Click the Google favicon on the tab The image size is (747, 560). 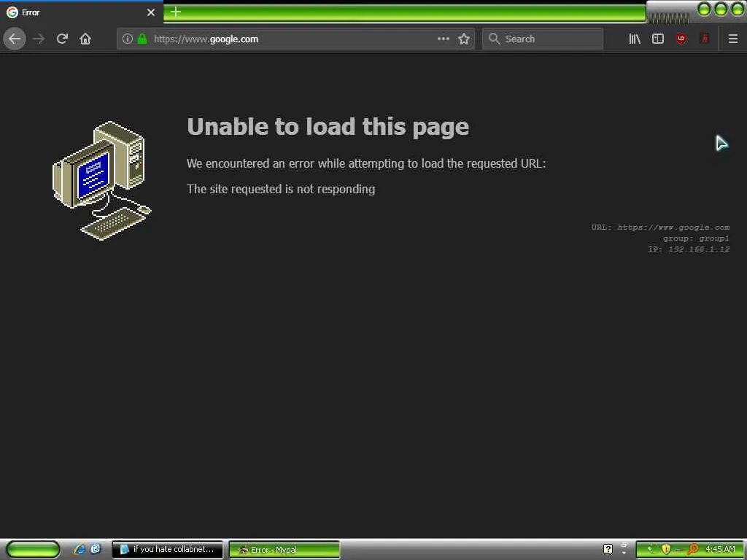click(x=12, y=12)
